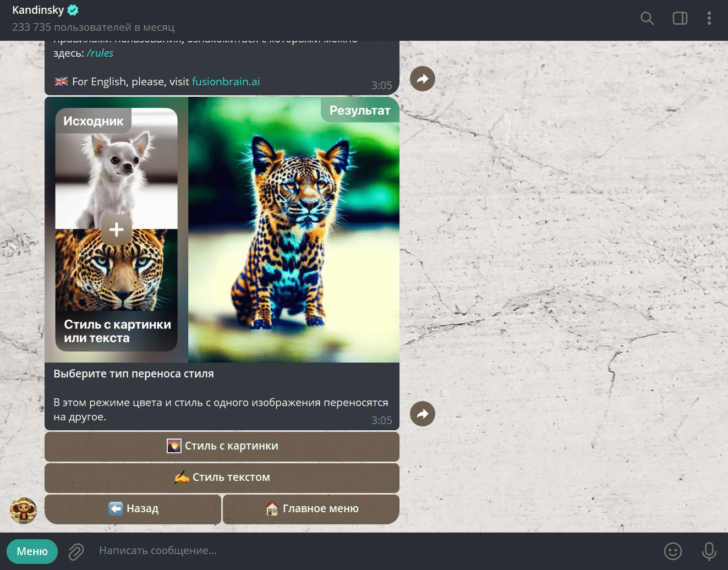Screen dimensions: 728x570
Task: Toggle the right sidebar panel icon
Action: (x=680, y=18)
